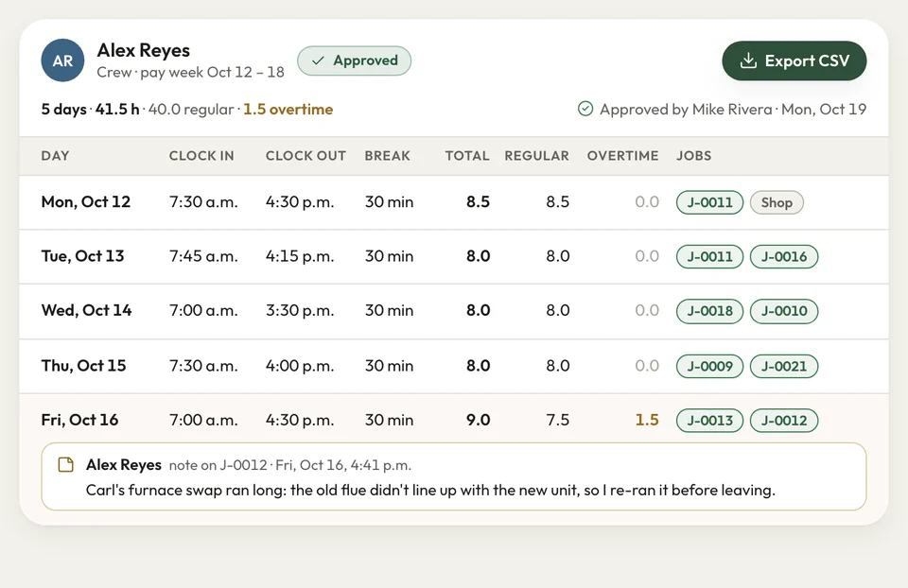Click the Export CSV button
908x588 pixels.
click(794, 61)
